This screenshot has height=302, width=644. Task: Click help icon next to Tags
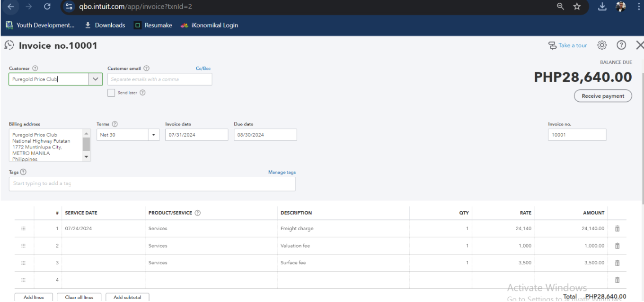pos(23,172)
